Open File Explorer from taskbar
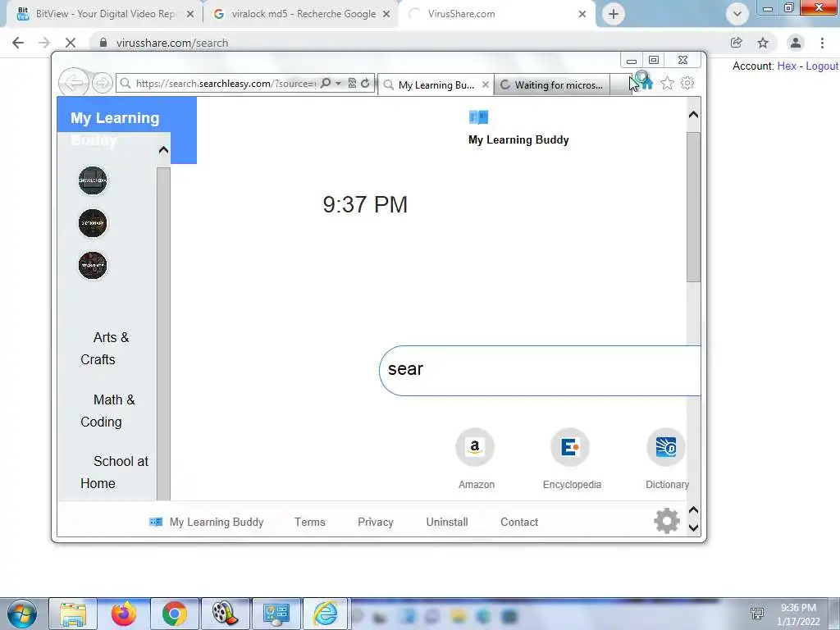The width and height of the screenshot is (840, 630). coord(72,614)
